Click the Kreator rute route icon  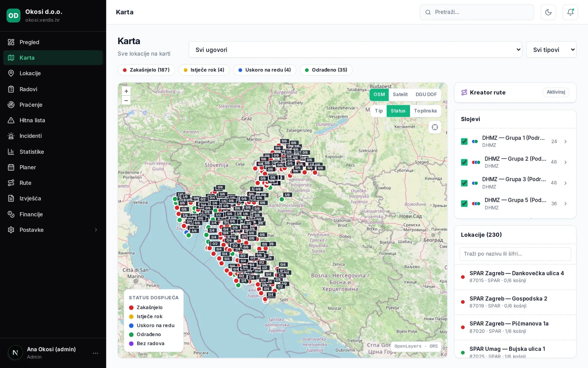[x=464, y=92]
